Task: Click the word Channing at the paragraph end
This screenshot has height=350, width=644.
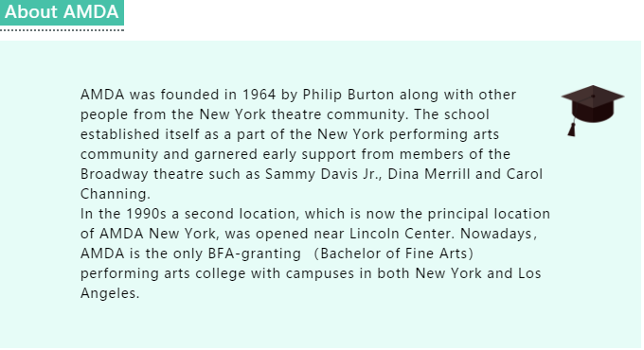Action: (115, 194)
